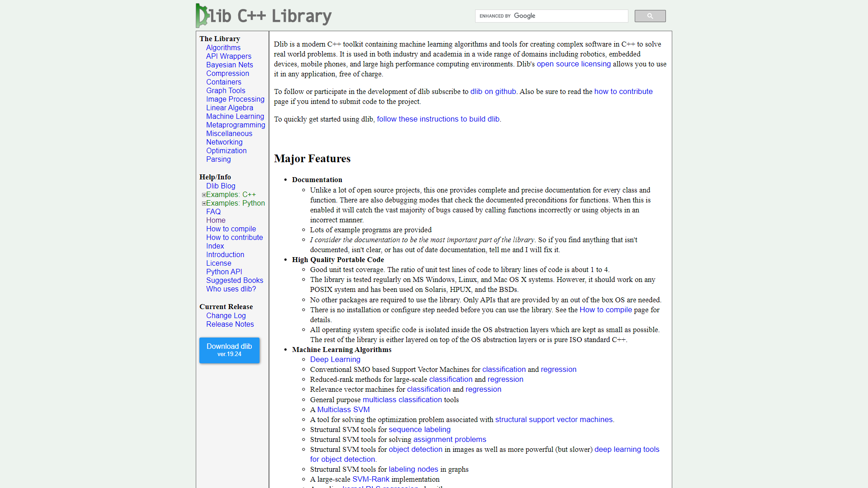Select the Release Notes menu item
This screenshot has height=488, width=868.
point(230,324)
